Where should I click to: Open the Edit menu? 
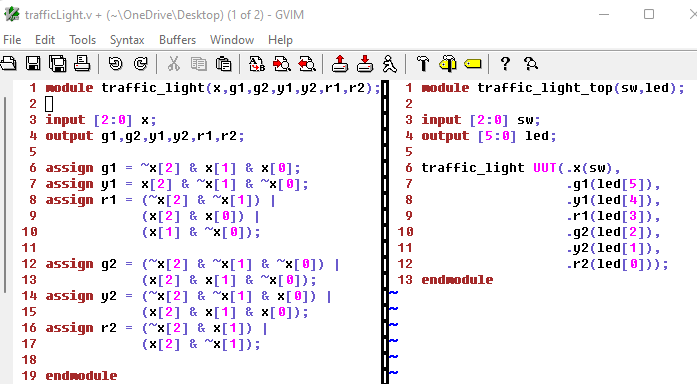pyautogui.click(x=45, y=40)
